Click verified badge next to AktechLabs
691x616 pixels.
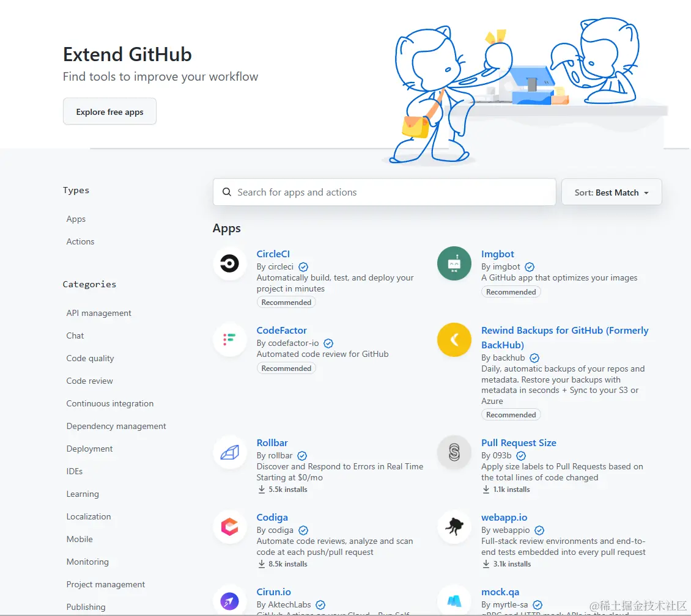(320, 604)
